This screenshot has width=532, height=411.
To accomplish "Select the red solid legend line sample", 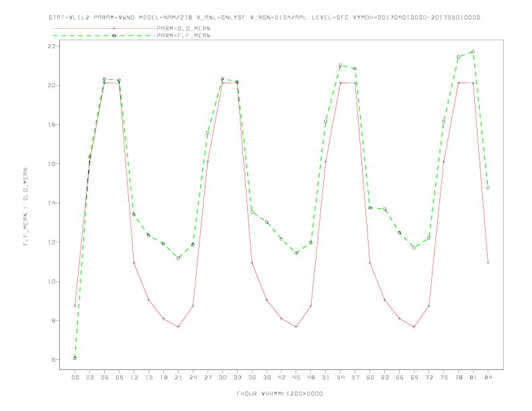I will click(x=104, y=28).
